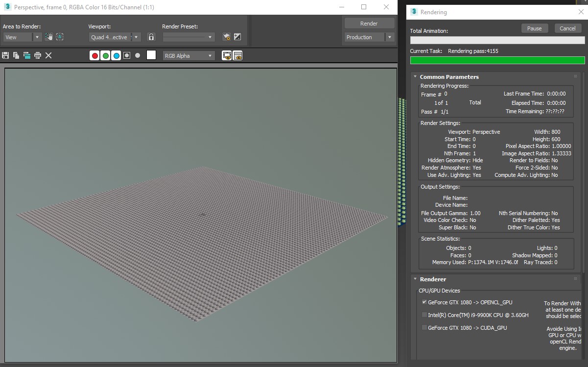Enable the GeForce GTX 1080 CUDA_GPU checkbox
This screenshot has height=367, width=588.
(424, 328)
